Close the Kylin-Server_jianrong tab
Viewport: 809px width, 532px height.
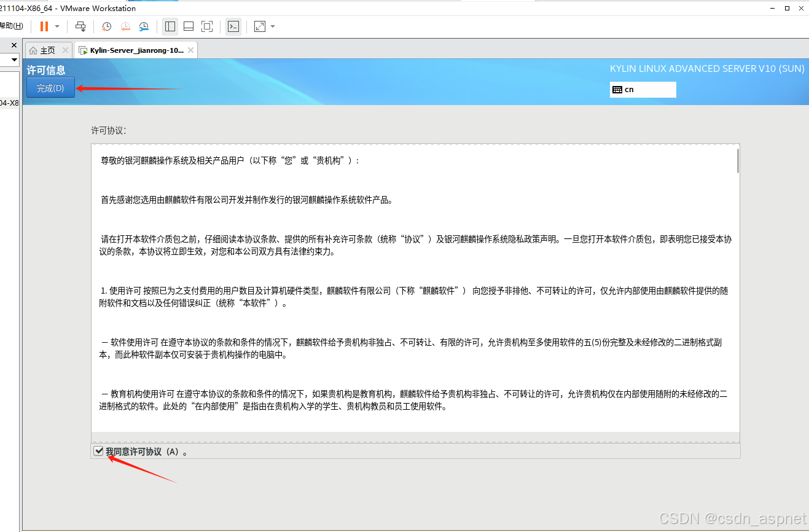point(191,50)
